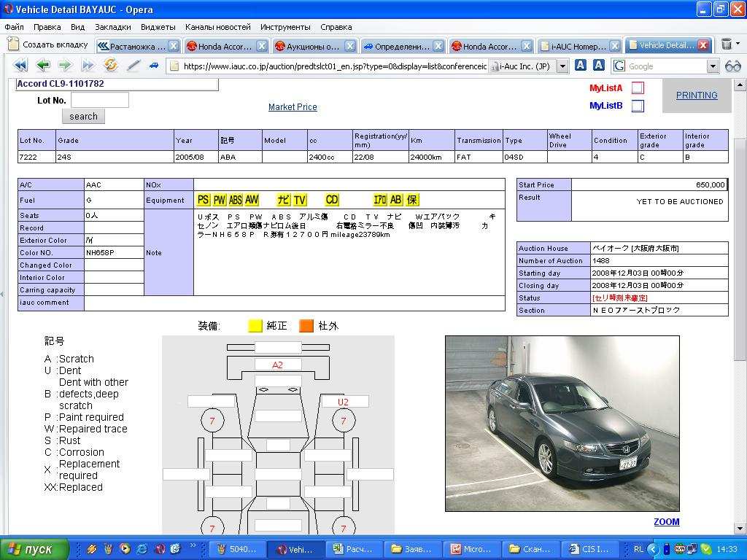Close the 'Аукционы о...' tab
The image size is (747, 560).
coord(350,46)
